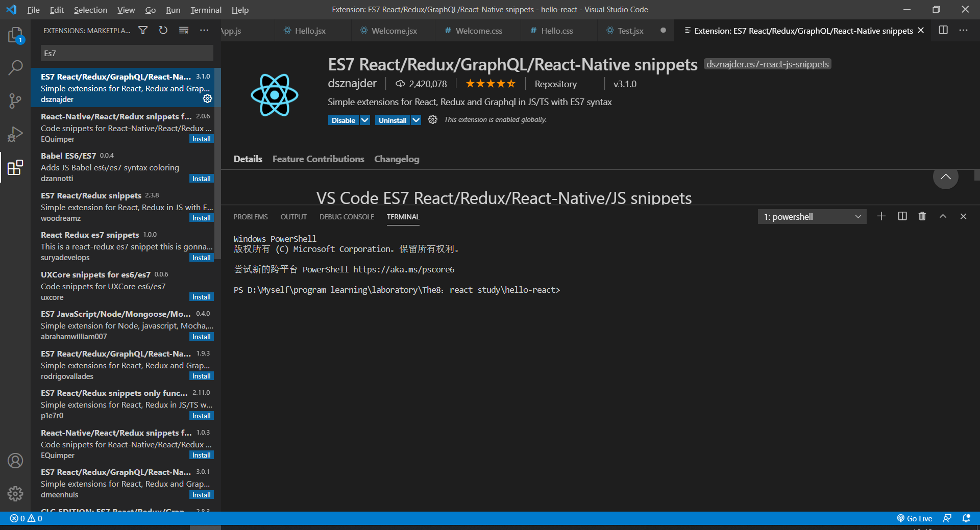Split the terminal panel

click(902, 216)
